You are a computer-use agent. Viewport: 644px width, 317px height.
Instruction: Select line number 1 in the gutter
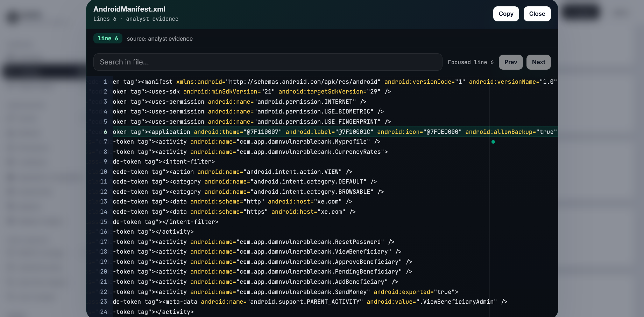[105, 82]
